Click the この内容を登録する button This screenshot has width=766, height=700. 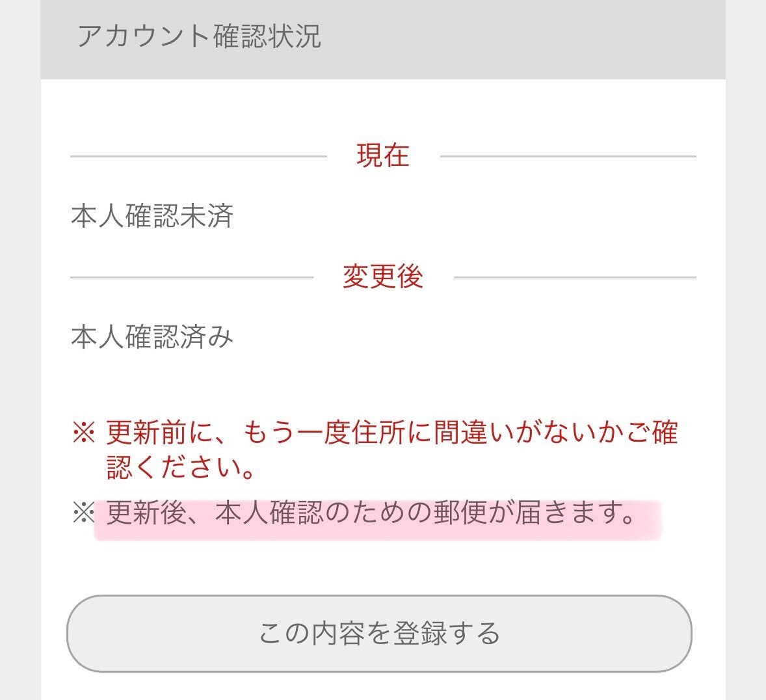(379, 634)
